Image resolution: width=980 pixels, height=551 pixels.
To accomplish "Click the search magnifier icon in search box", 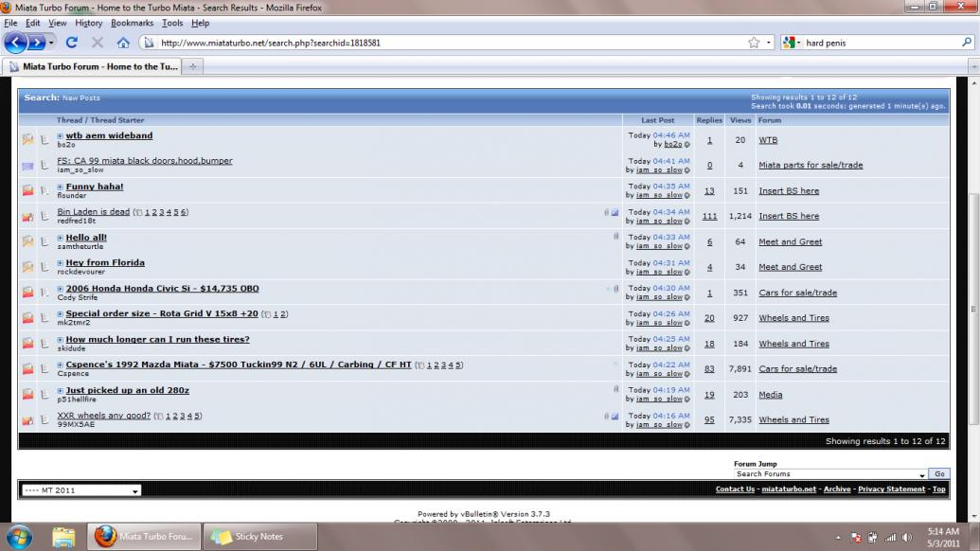I will tap(966, 43).
